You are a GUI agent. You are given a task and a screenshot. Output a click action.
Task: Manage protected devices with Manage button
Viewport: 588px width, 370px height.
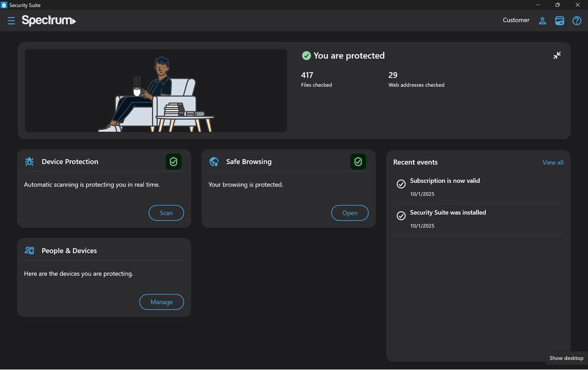pos(162,302)
